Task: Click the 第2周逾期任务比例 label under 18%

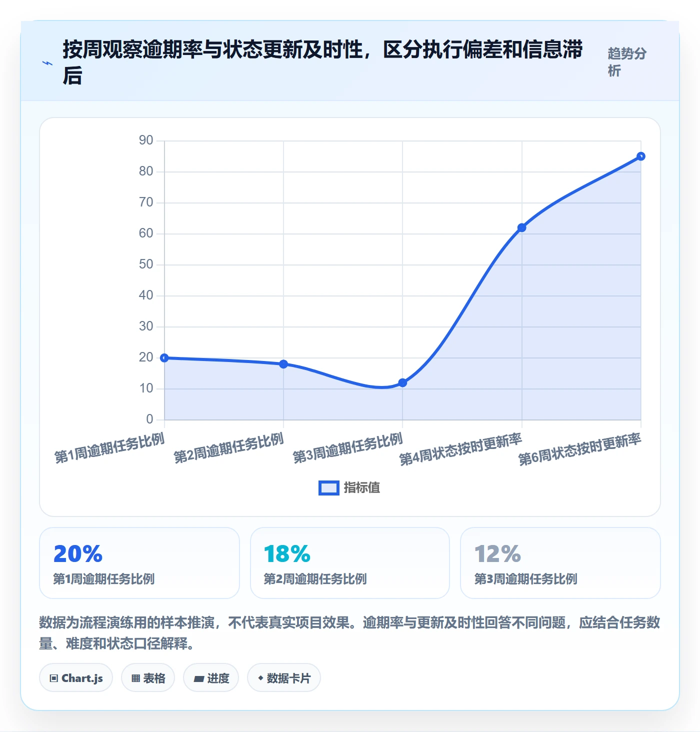Action: pos(315,579)
